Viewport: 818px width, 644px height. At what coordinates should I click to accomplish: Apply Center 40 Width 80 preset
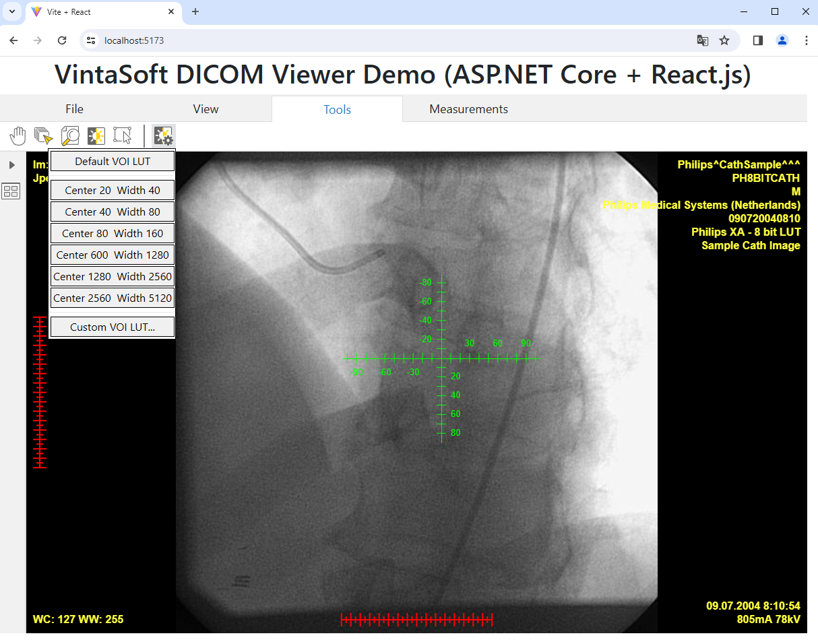pos(113,212)
